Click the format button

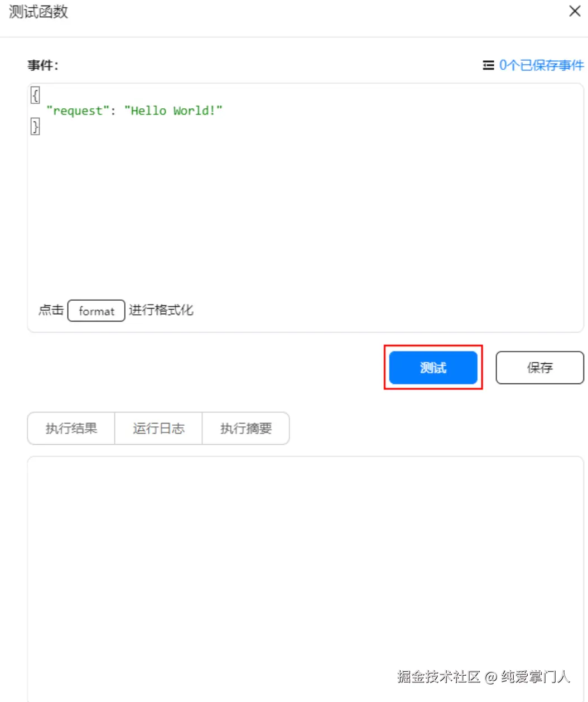96,311
